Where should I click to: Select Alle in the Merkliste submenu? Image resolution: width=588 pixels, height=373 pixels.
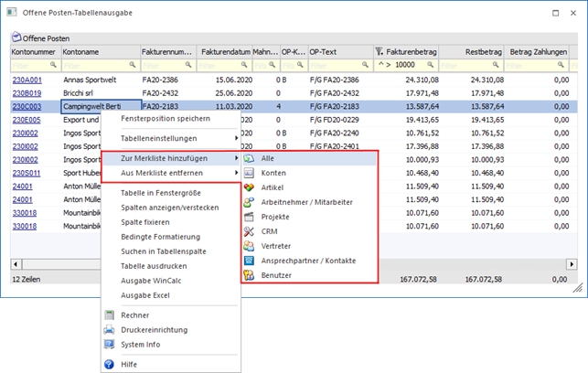pos(267,158)
